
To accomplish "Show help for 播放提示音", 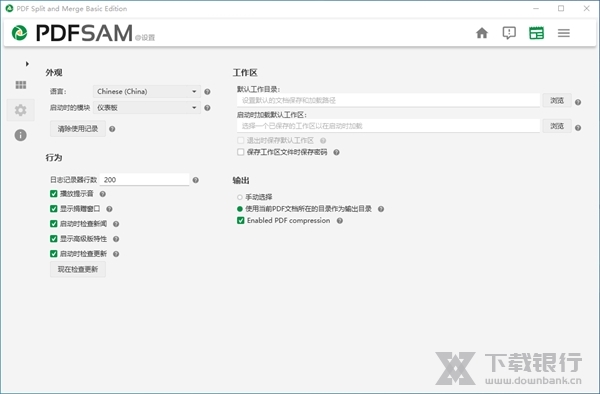I will point(103,194).
